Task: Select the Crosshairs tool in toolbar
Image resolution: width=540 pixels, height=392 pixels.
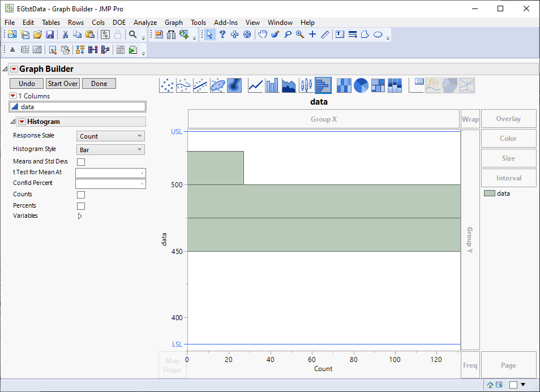Action: tap(312, 35)
